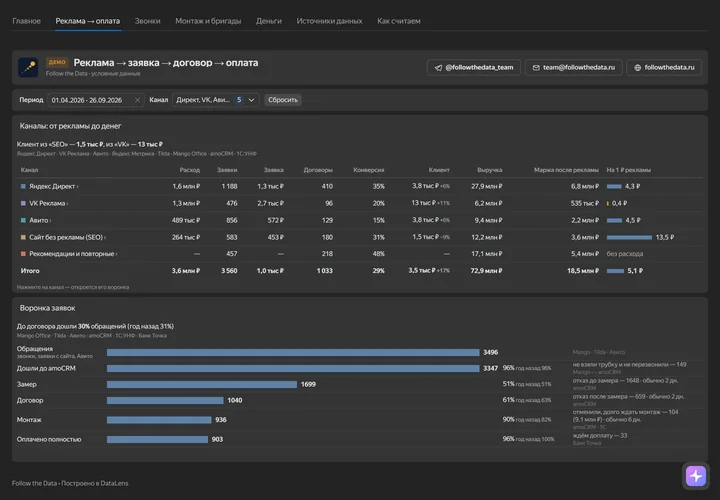Click the ДЕМО badge
This screenshot has width=720, height=500.
(57, 62)
